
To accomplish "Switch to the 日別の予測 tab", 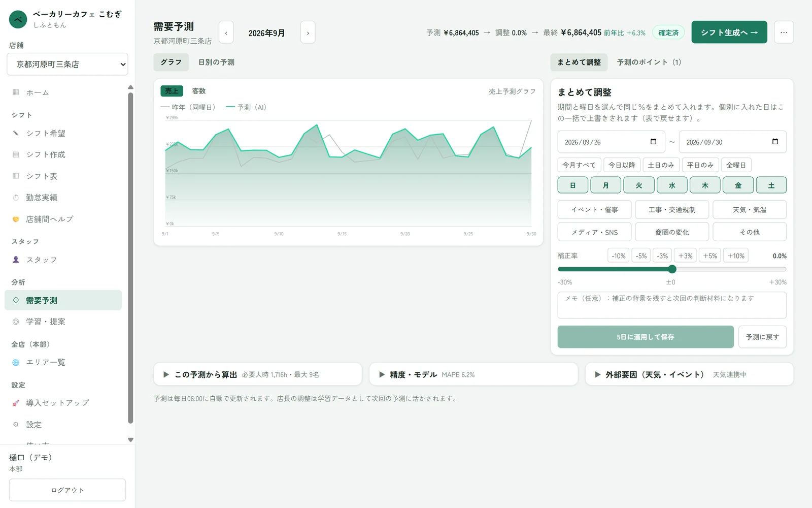I will [x=216, y=62].
